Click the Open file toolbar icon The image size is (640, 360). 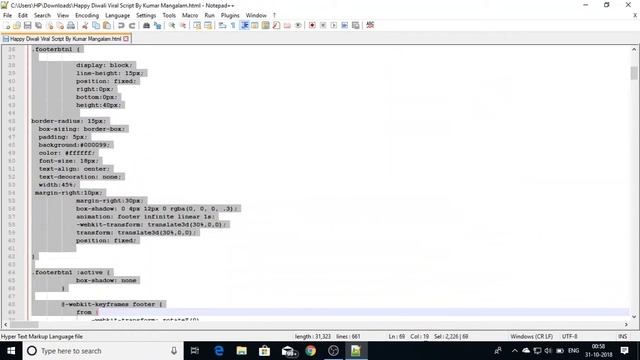(x=17, y=25)
